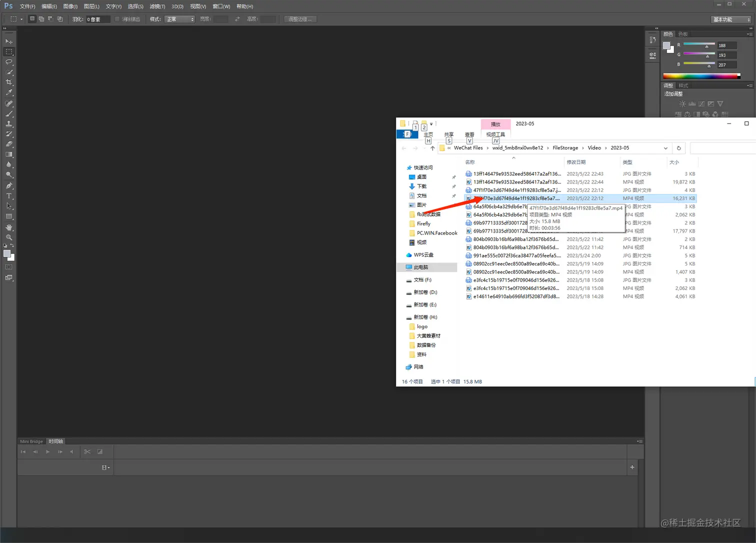The image size is (756, 543).
Task: Switch to the 样式 styles tab
Action: (x=683, y=85)
